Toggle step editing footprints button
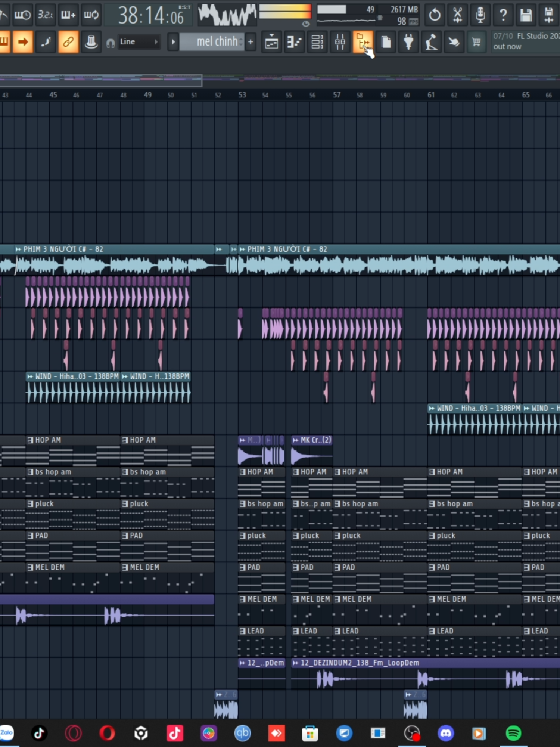 tap(46, 42)
